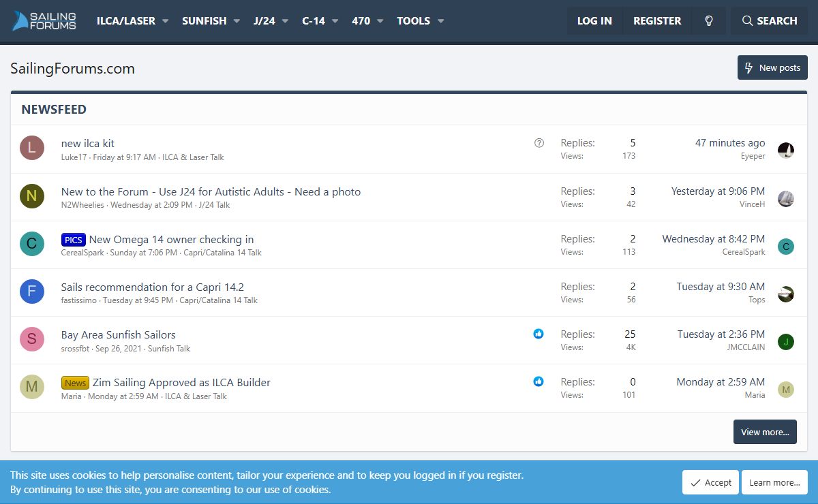Click the News prefix label
The image size is (818, 504).
[75, 383]
